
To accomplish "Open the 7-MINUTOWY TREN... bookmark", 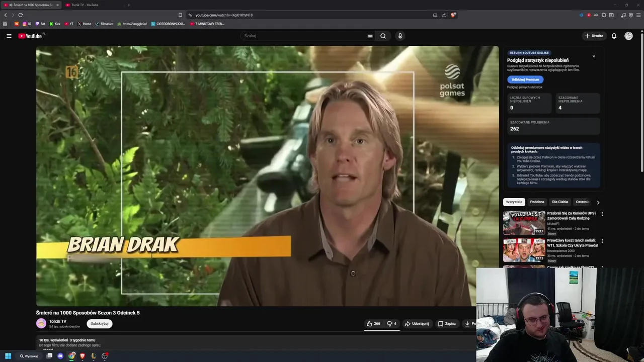I will tap(207, 24).
